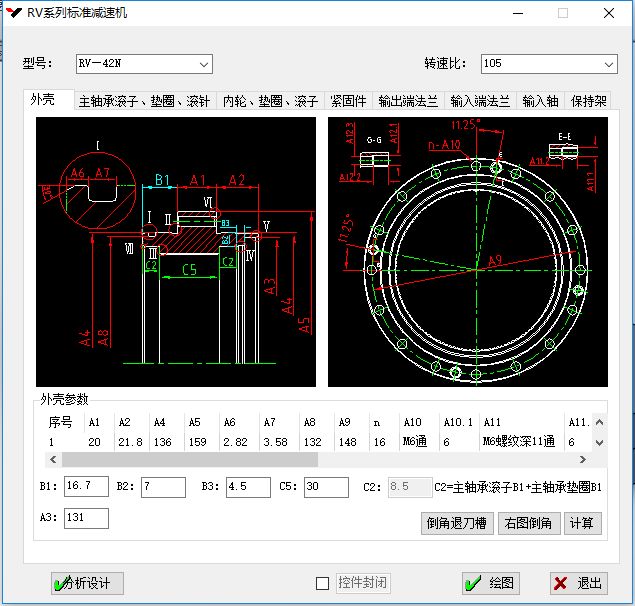The image size is (635, 606).
Task: Open the 型号 model dropdown RV-42N
Action: pos(144,64)
